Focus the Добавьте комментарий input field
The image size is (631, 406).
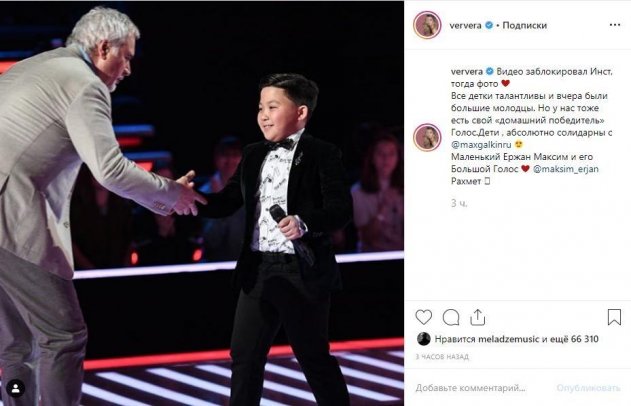470,388
